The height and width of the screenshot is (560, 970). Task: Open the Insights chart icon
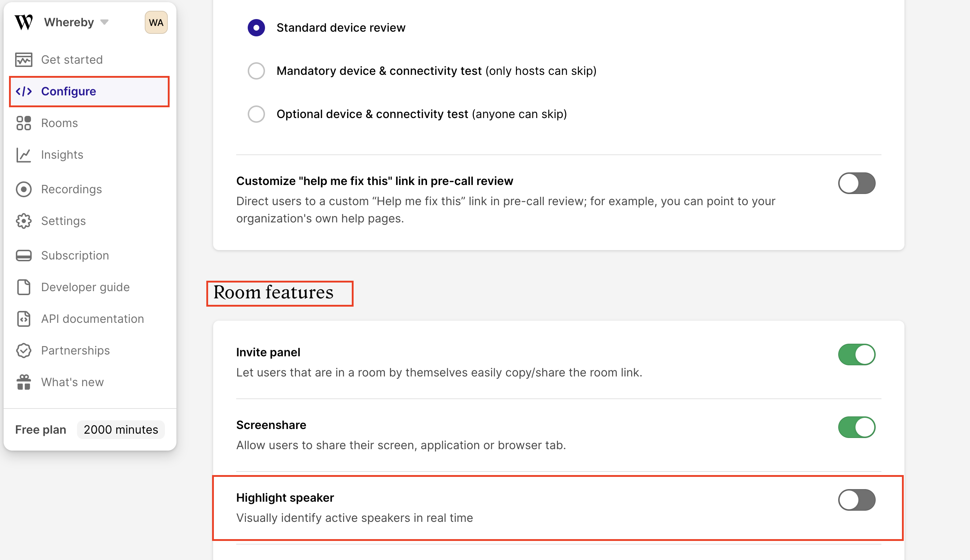(24, 155)
